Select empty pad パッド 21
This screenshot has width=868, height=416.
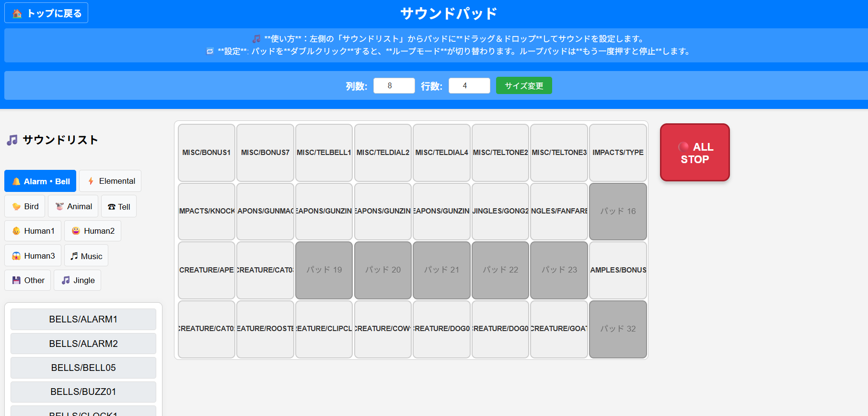pos(441,270)
